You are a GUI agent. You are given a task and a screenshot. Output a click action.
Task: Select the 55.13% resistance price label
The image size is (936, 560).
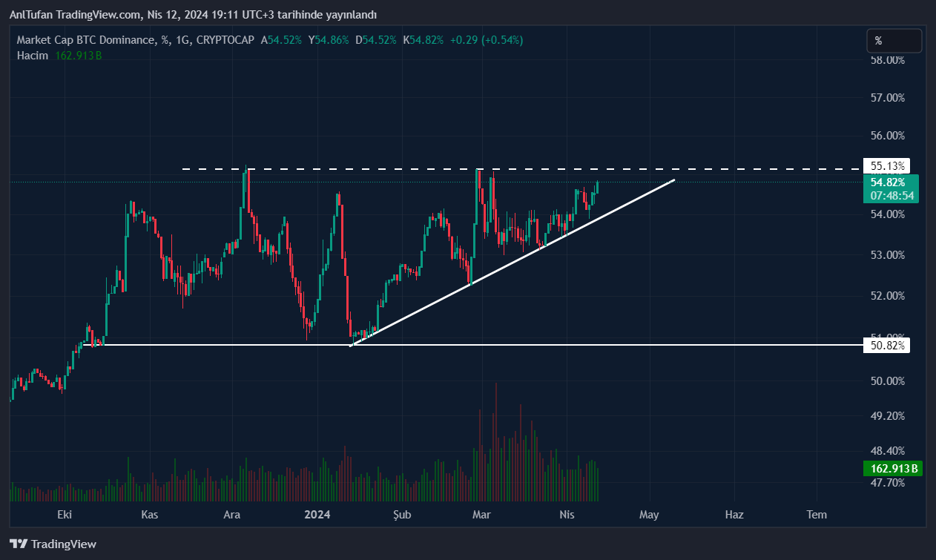point(886,165)
